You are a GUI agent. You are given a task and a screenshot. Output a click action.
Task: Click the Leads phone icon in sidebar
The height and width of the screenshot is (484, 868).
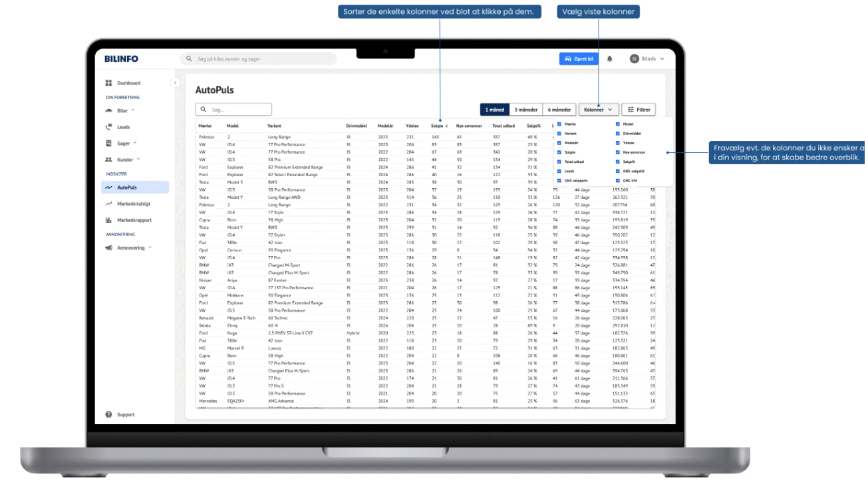pos(108,127)
